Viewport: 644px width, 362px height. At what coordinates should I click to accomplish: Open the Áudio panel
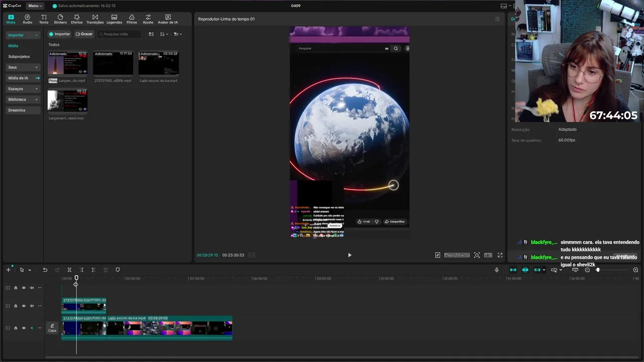click(x=27, y=19)
